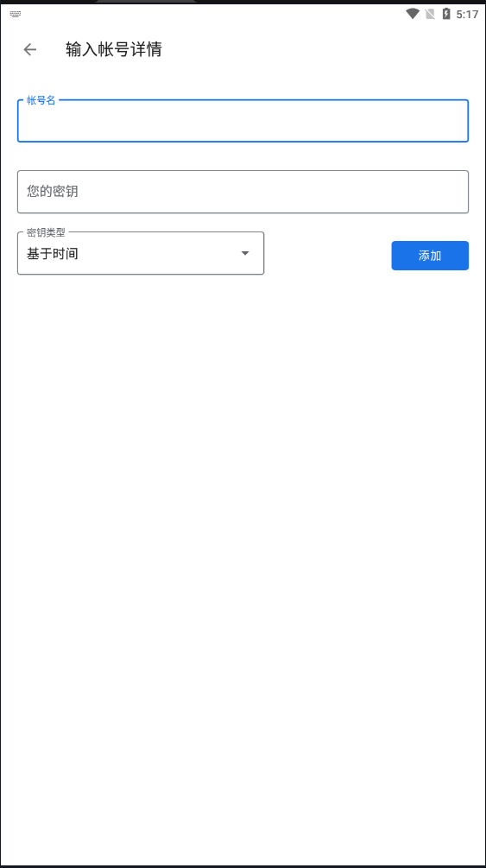Tap the battery charging icon
Screen dimensions: 486x868
tap(446, 14)
